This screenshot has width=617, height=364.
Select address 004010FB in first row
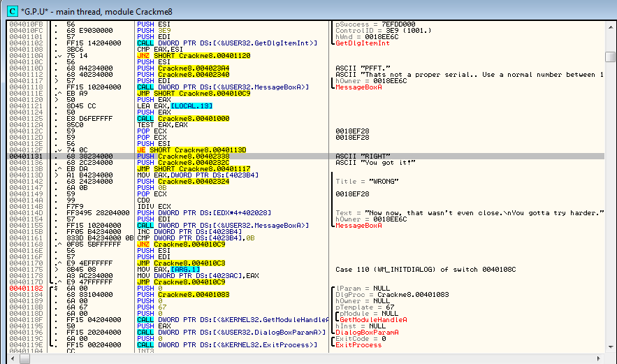26,24
